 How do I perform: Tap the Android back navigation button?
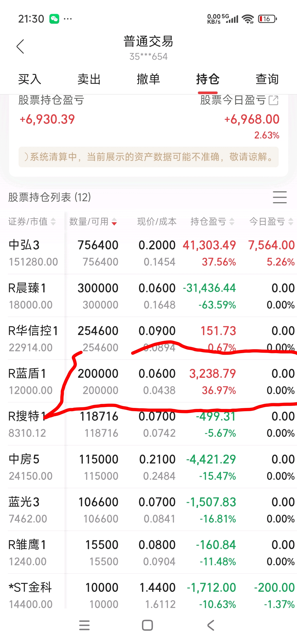(x=211, y=625)
